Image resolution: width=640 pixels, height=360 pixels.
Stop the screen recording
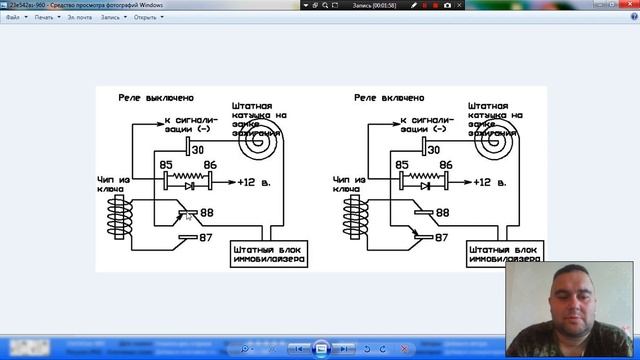tap(436, 5)
